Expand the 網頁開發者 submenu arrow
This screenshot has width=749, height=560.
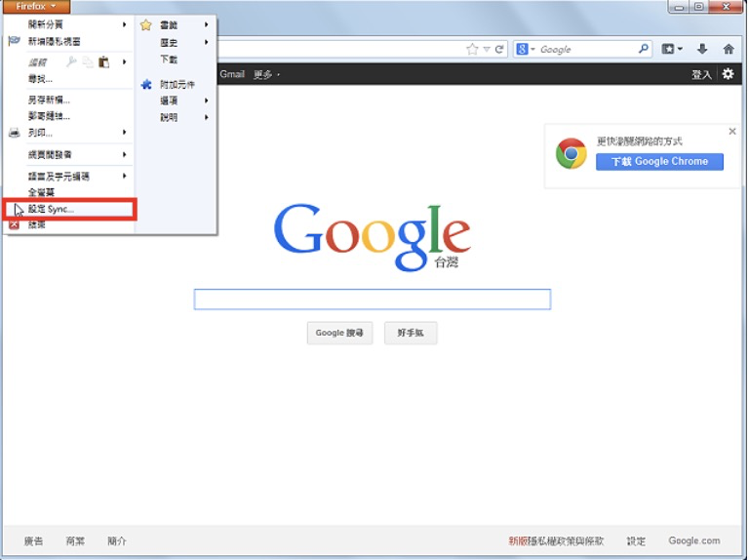pyautogui.click(x=124, y=154)
